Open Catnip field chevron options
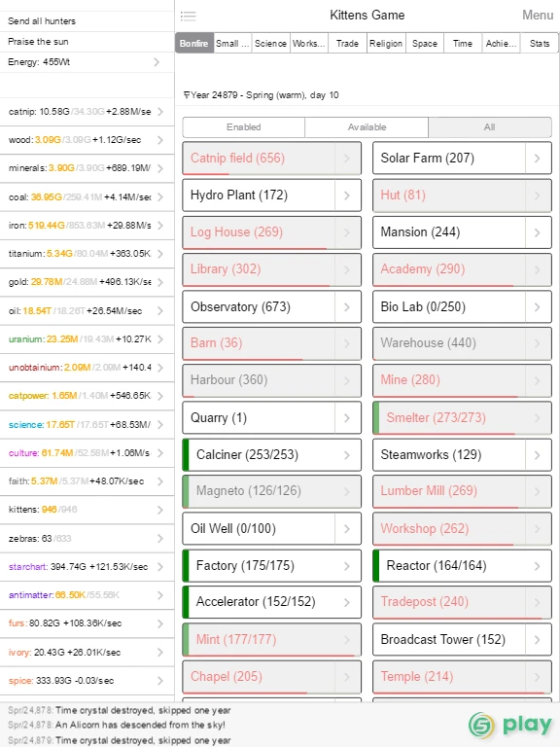The width and height of the screenshot is (560, 747). (348, 159)
